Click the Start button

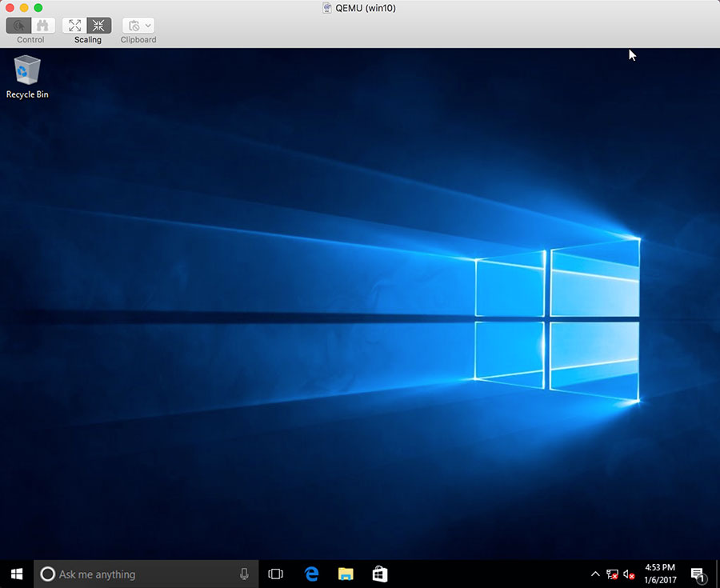(x=15, y=574)
